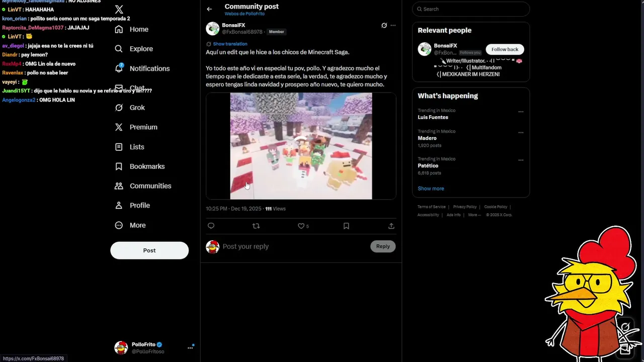The image size is (644, 362).
Task: Repost using the retweet icon
Action: point(256,226)
